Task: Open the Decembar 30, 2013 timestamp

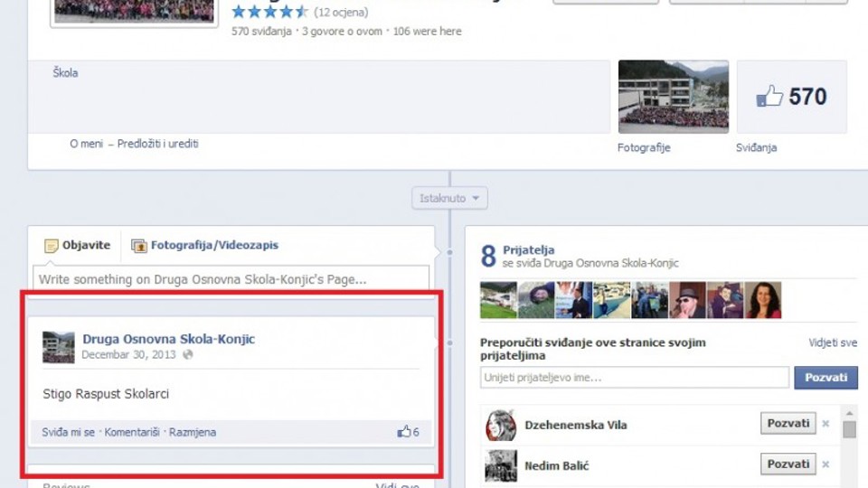Action: tap(128, 354)
